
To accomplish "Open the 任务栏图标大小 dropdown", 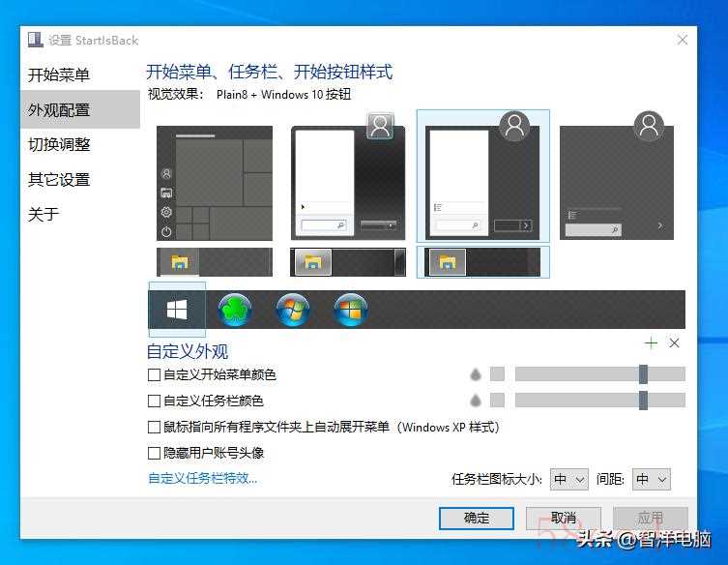I will coord(569,479).
